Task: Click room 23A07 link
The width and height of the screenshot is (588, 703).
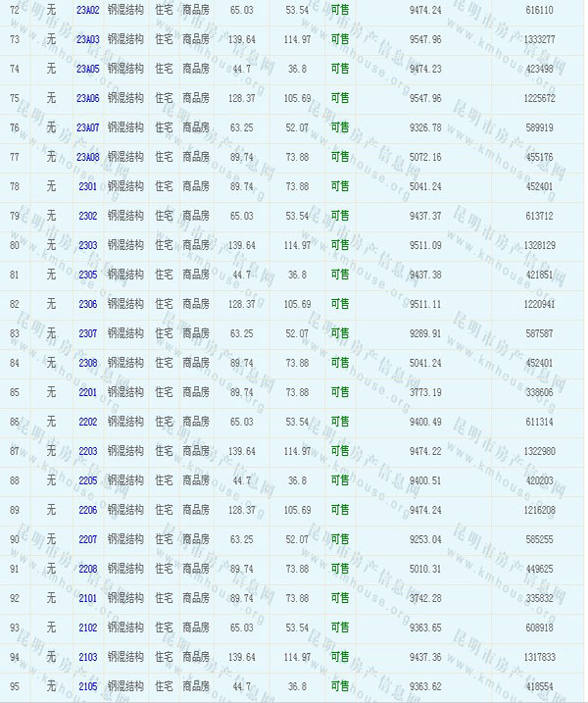Action: [x=87, y=127]
